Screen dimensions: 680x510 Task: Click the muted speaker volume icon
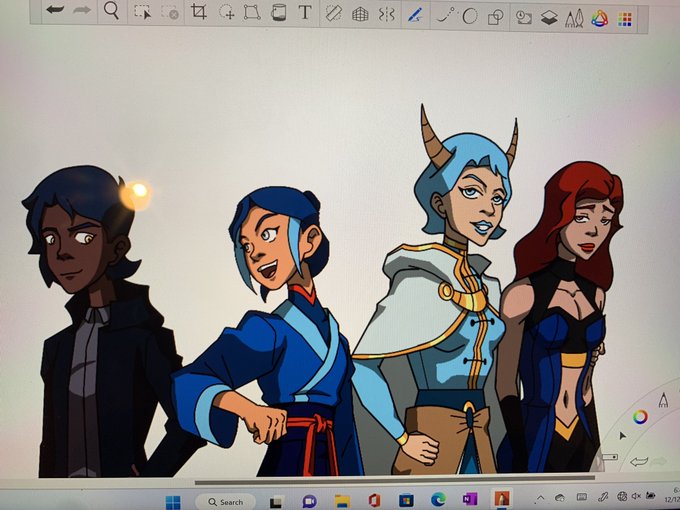point(636,495)
